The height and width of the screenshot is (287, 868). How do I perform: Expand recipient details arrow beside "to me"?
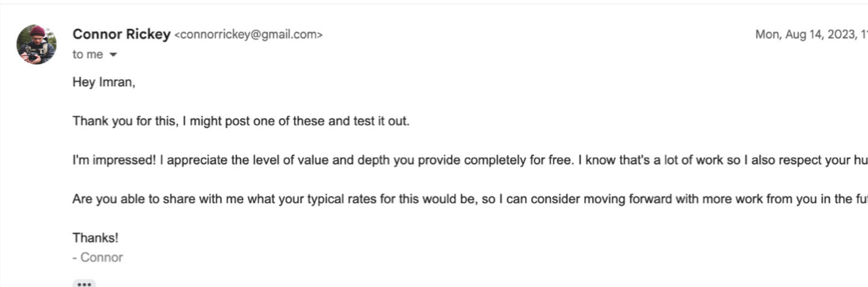coord(113,55)
